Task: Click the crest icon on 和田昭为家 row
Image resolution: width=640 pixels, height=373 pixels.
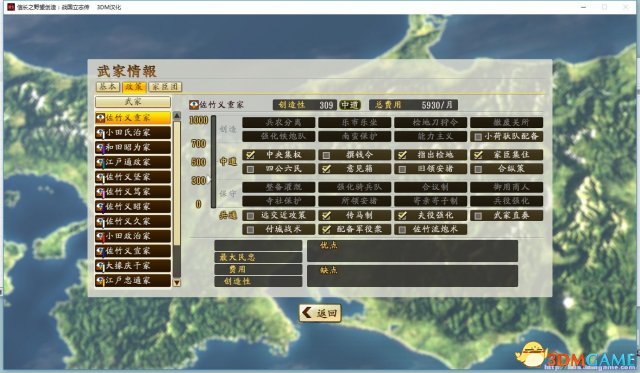Action: point(100,147)
